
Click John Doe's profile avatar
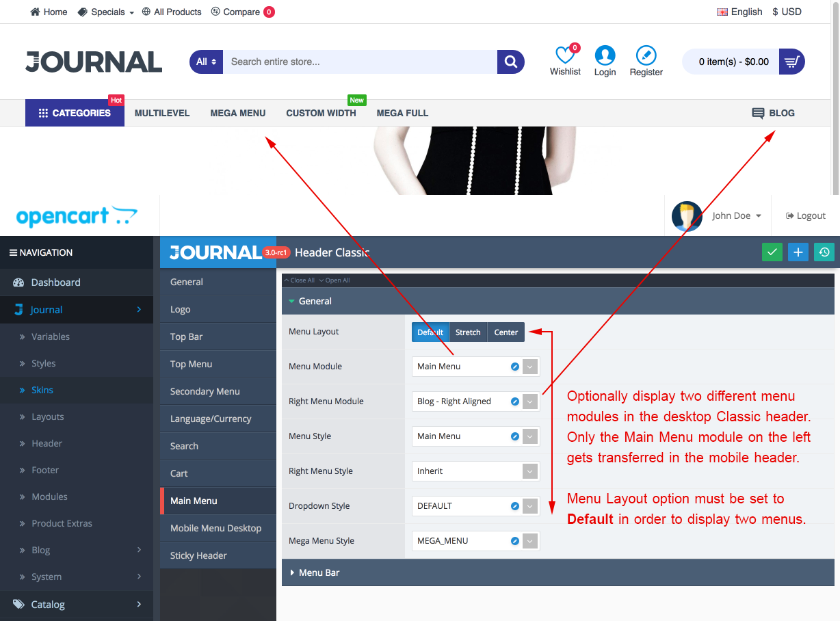[x=687, y=216]
